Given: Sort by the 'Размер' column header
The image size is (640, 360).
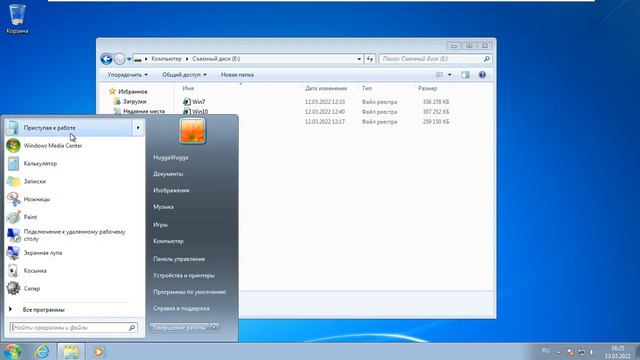Looking at the screenshot, I should point(427,88).
